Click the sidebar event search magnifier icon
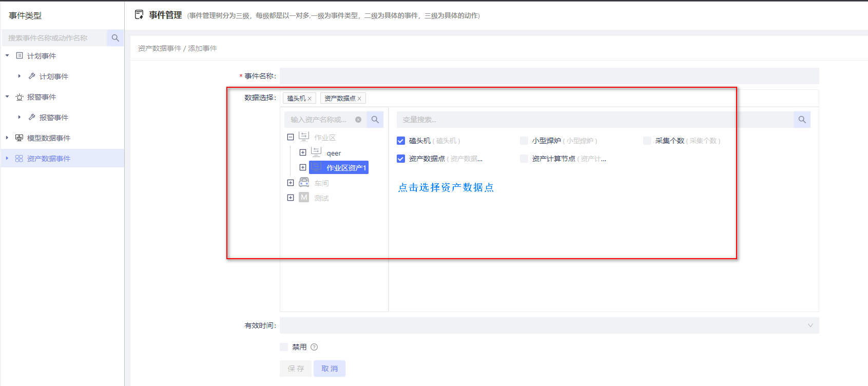The width and height of the screenshot is (868, 386). tap(115, 38)
